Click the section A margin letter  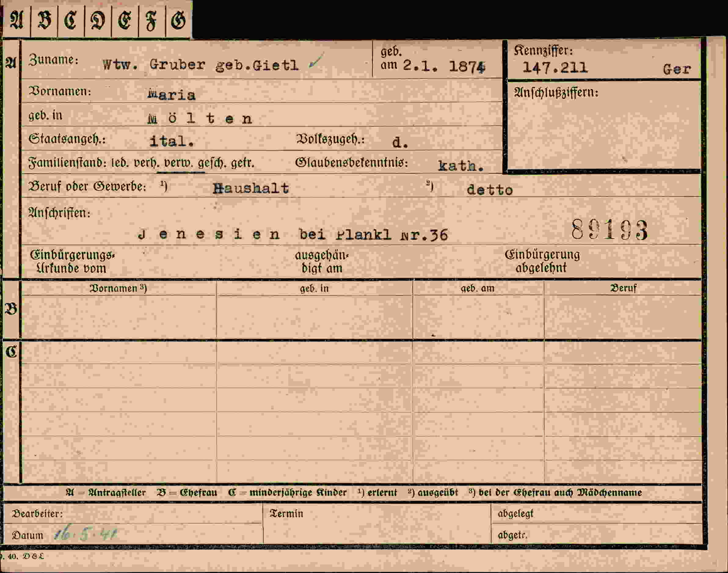(x=11, y=63)
